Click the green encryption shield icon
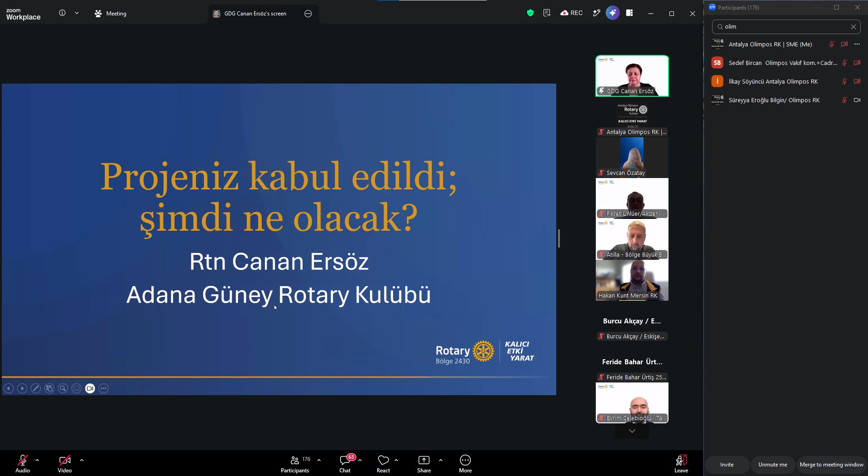The height and width of the screenshot is (476, 868). 530,13
